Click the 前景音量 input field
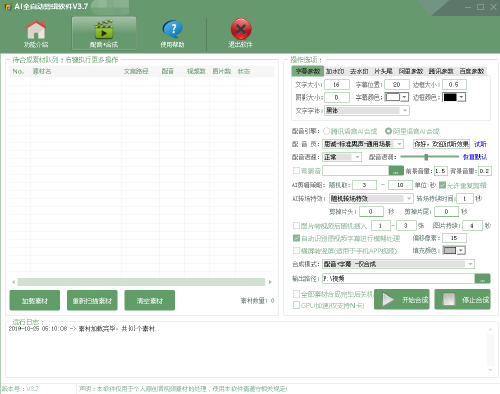 click(440, 171)
